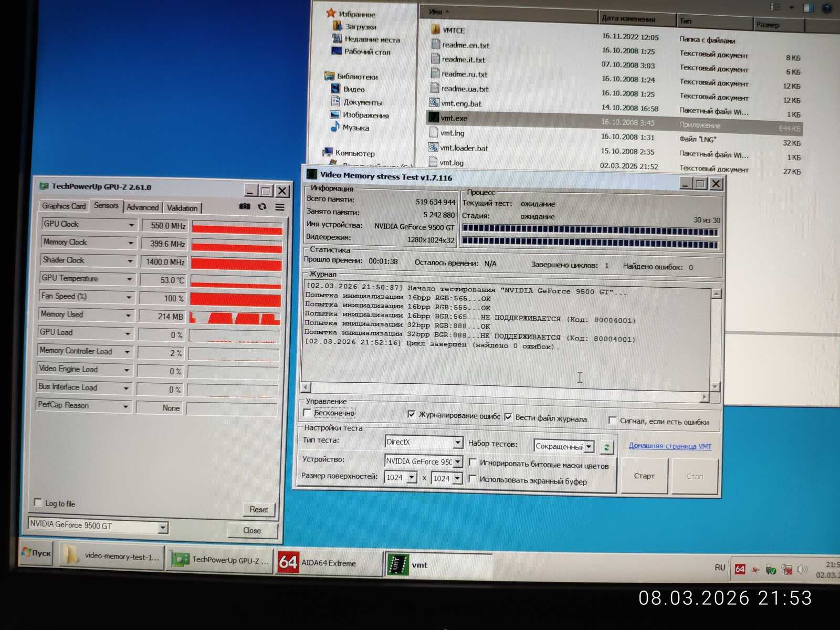
Task: Expand the Тип теста DirectX dropdown
Action: [457, 443]
